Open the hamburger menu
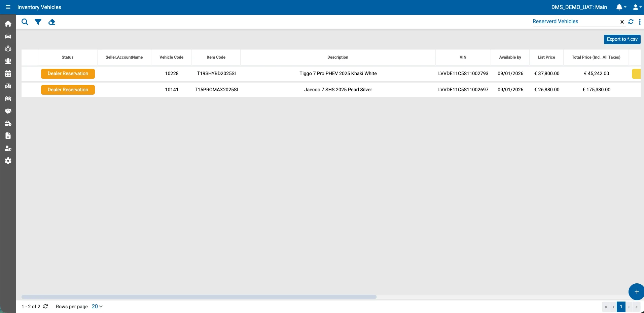The height and width of the screenshot is (313, 644). pyautogui.click(x=8, y=7)
